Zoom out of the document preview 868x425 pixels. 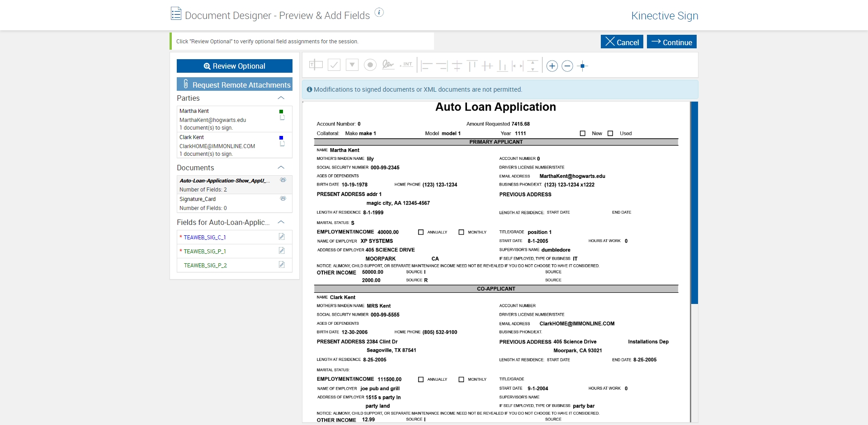pos(567,66)
